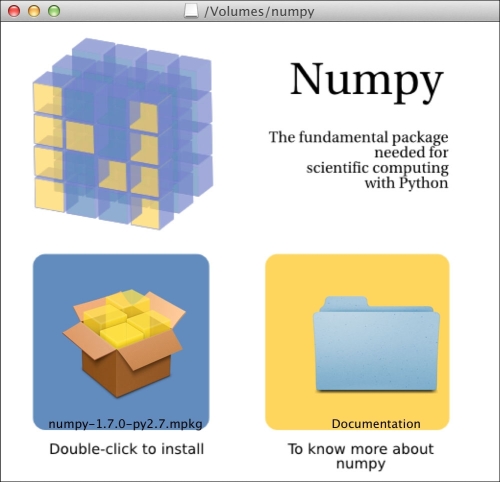This screenshot has height=482, width=500.
Task: Click the volume proxy icon in title bar
Action: tap(191, 11)
